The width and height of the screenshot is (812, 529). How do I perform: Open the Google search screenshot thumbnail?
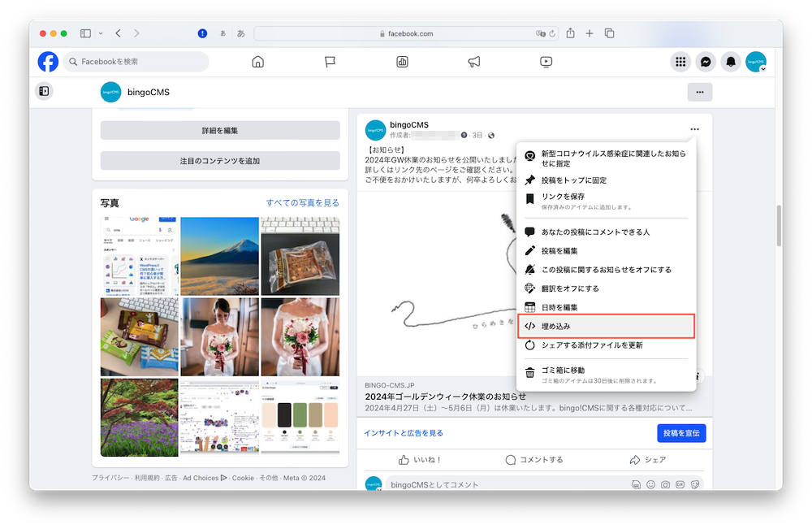pos(140,256)
